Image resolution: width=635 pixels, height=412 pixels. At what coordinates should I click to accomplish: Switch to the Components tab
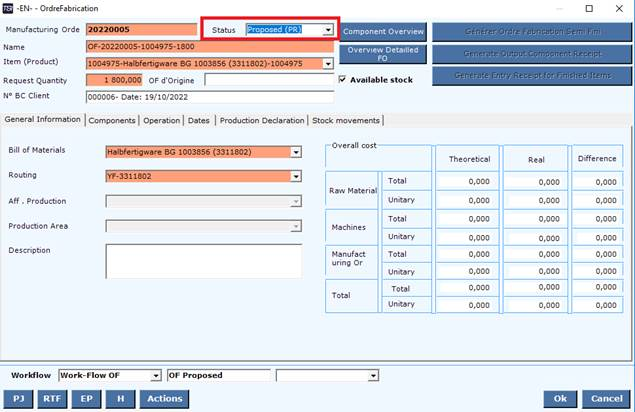click(112, 120)
